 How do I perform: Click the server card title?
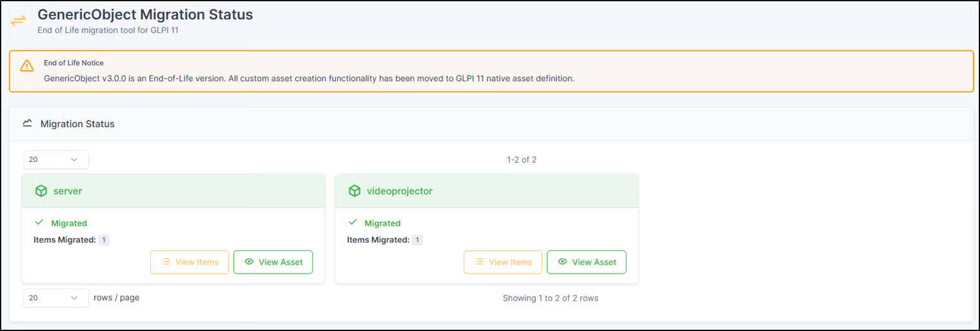(68, 191)
